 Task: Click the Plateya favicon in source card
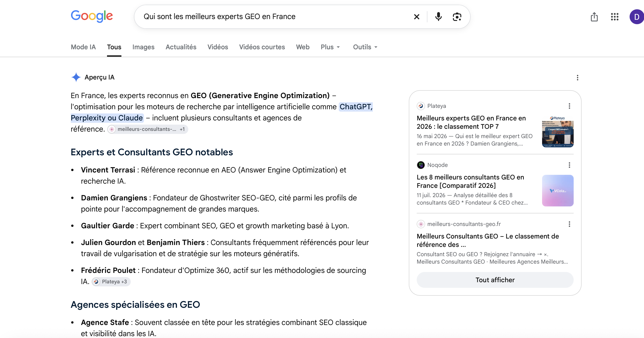[421, 106]
